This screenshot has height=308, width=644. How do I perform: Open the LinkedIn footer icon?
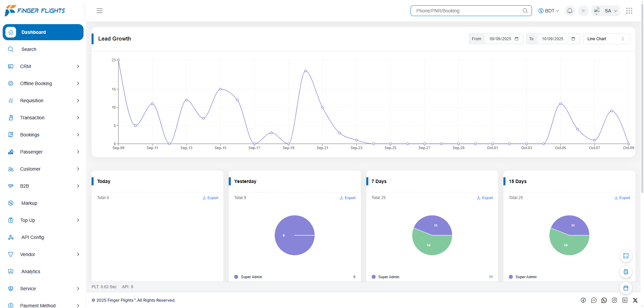point(625,300)
